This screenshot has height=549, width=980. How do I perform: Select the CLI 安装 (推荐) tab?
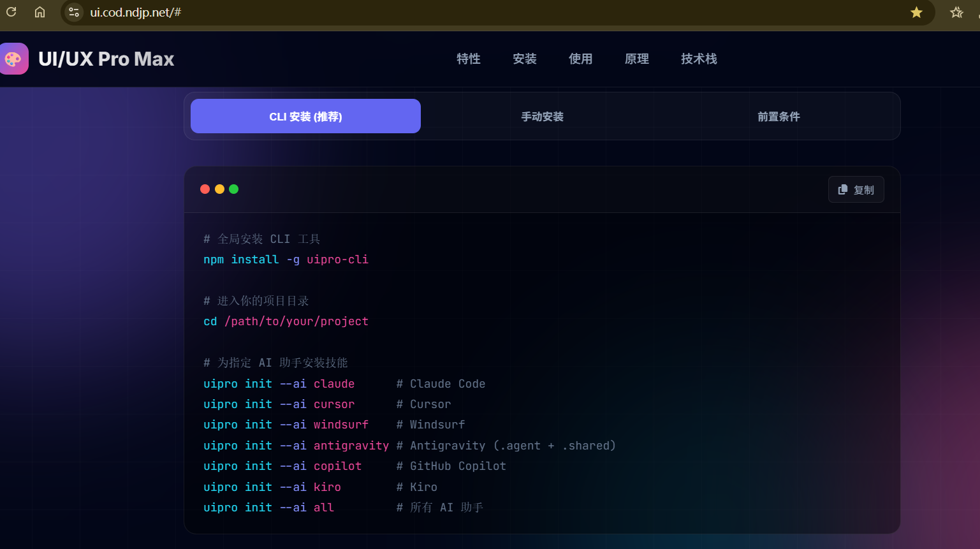pos(305,116)
